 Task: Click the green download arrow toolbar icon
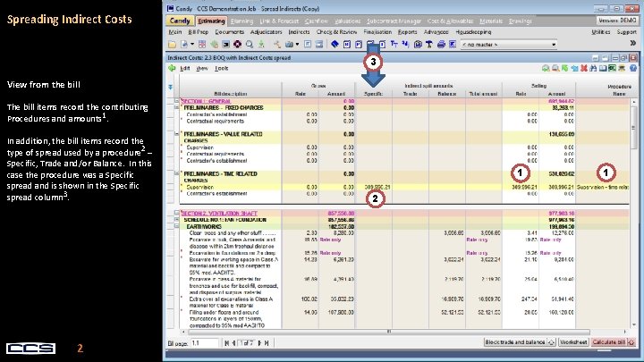[261, 45]
